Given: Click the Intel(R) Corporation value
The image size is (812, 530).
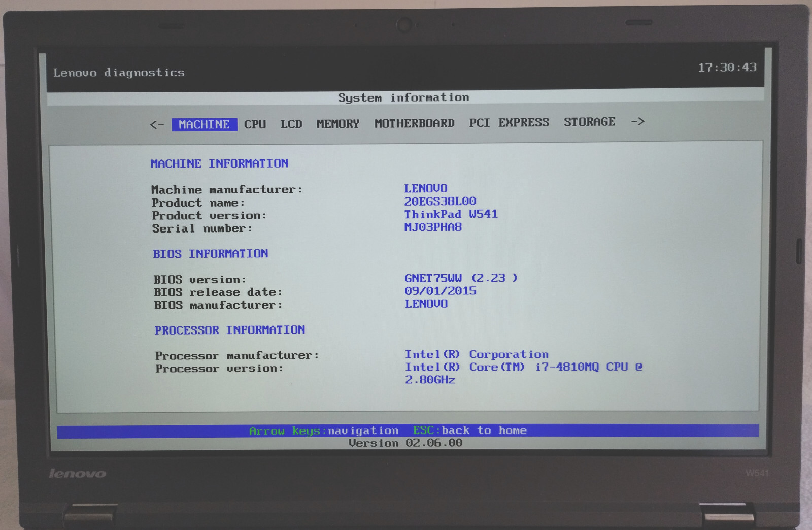Looking at the screenshot, I should (x=477, y=354).
